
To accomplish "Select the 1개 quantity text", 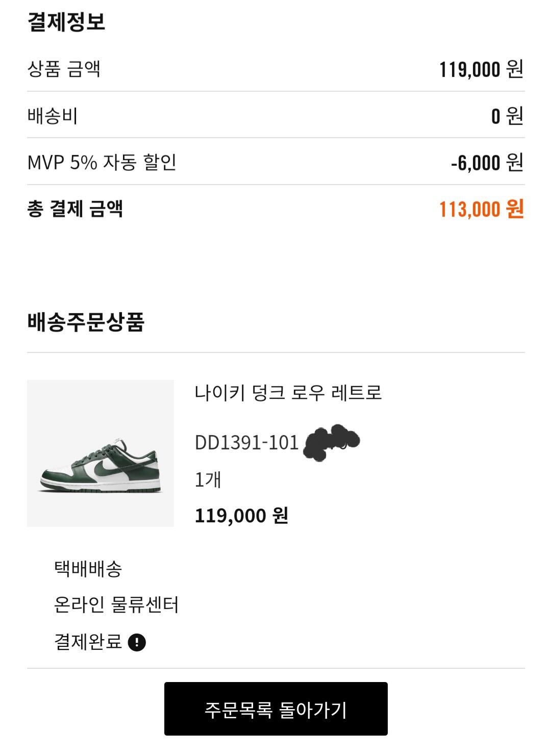I will (208, 480).
